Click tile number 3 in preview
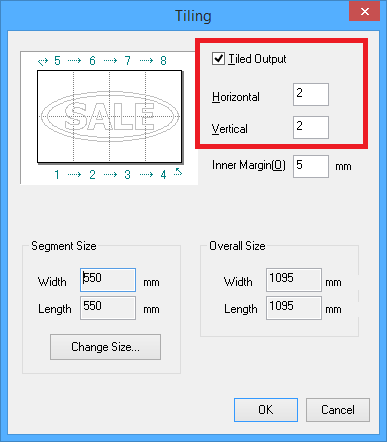 [127, 174]
